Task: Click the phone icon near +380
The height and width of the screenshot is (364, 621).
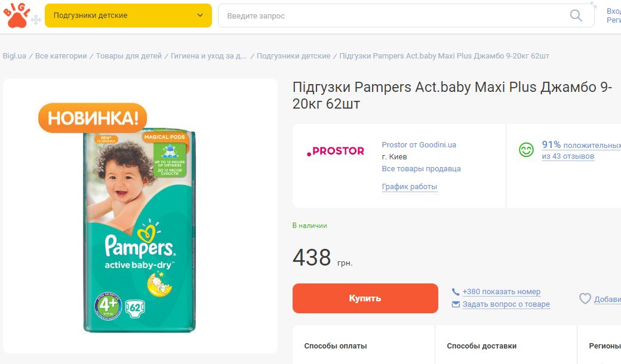Action: tap(456, 292)
